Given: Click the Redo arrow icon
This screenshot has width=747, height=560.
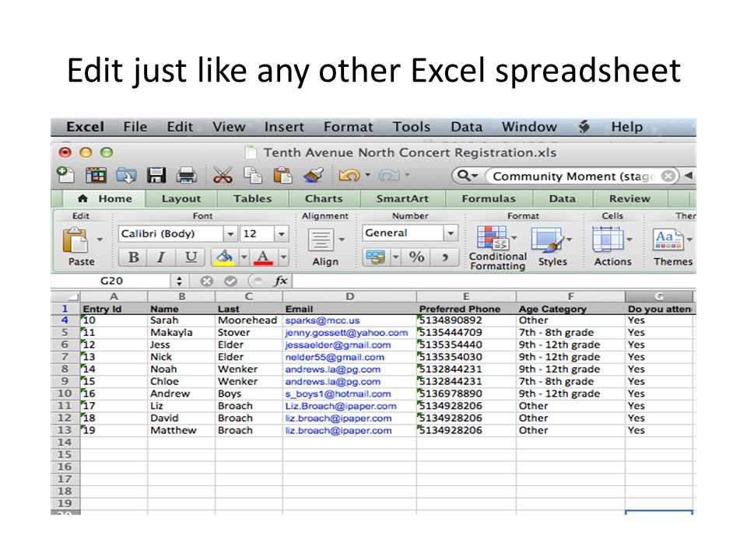Looking at the screenshot, I should click(x=389, y=175).
